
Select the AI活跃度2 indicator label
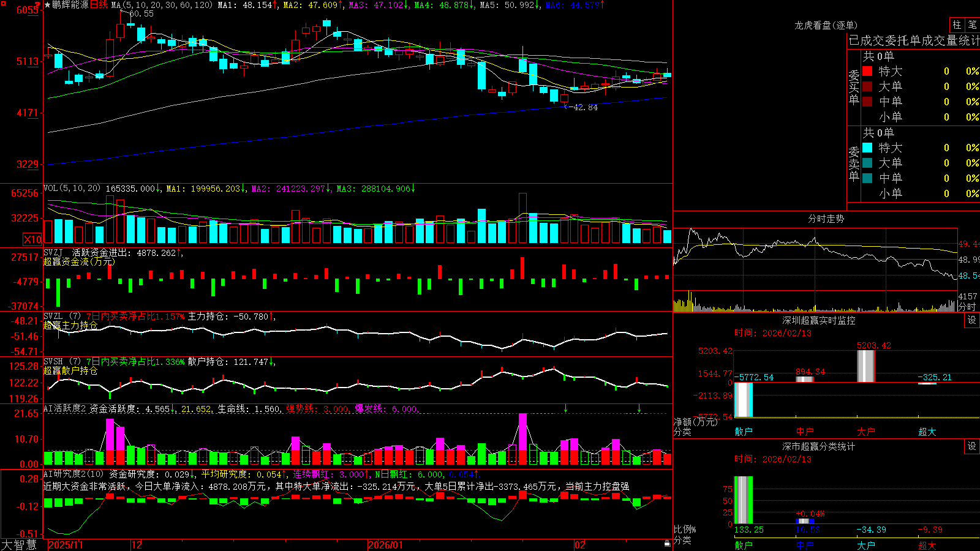coord(65,408)
